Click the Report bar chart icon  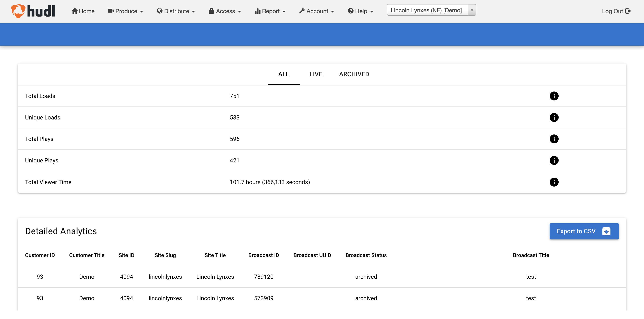(258, 11)
